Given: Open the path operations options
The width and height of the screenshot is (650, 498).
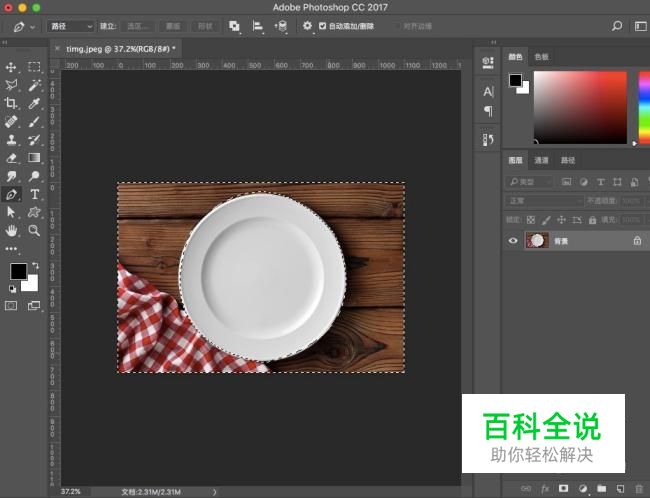Looking at the screenshot, I should coord(234,26).
